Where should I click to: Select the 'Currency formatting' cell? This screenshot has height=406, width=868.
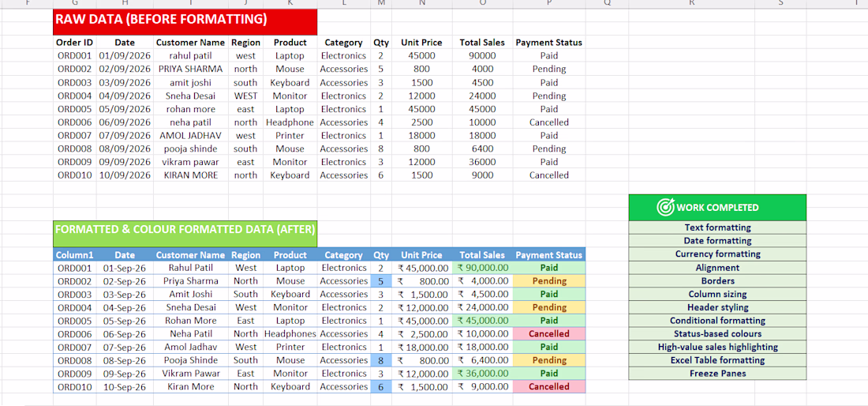pyautogui.click(x=717, y=254)
